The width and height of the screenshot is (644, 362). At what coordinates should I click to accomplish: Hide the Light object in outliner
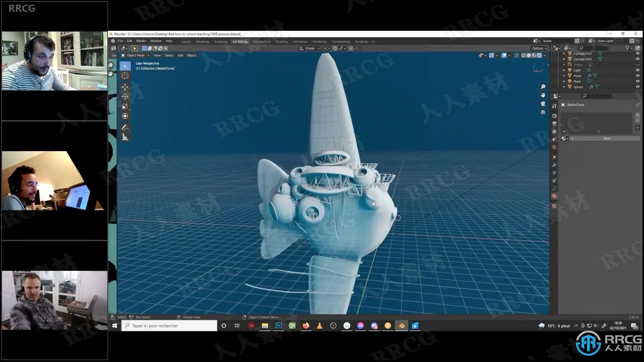coord(637,70)
